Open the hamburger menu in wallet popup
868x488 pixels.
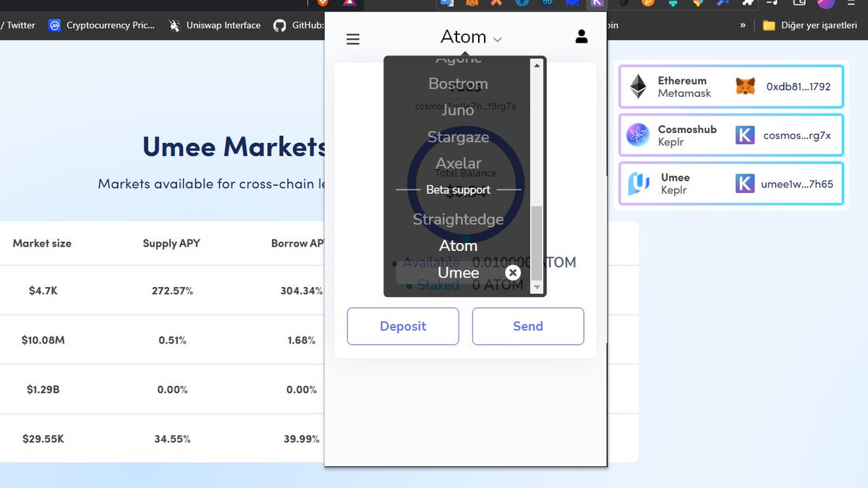(x=353, y=39)
